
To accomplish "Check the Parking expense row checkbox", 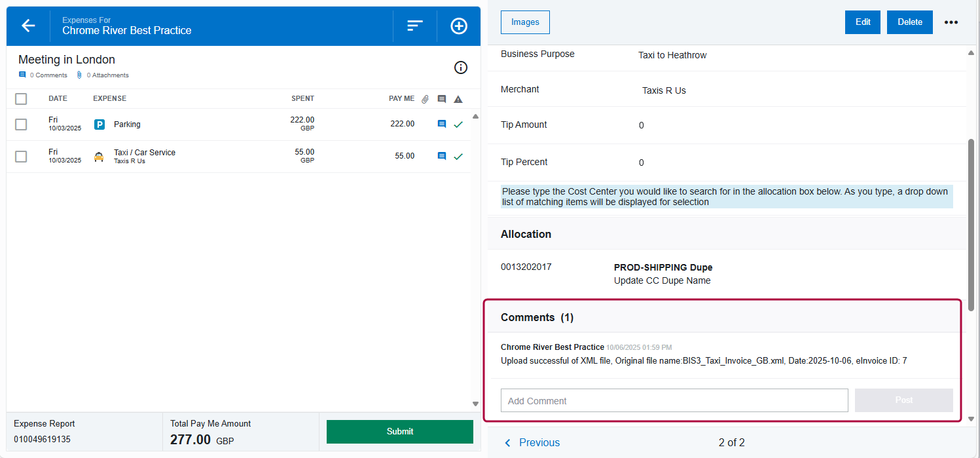I will (x=20, y=124).
